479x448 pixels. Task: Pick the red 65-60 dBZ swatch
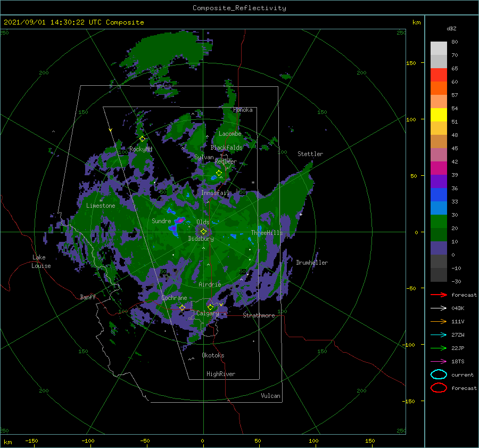[439, 75]
